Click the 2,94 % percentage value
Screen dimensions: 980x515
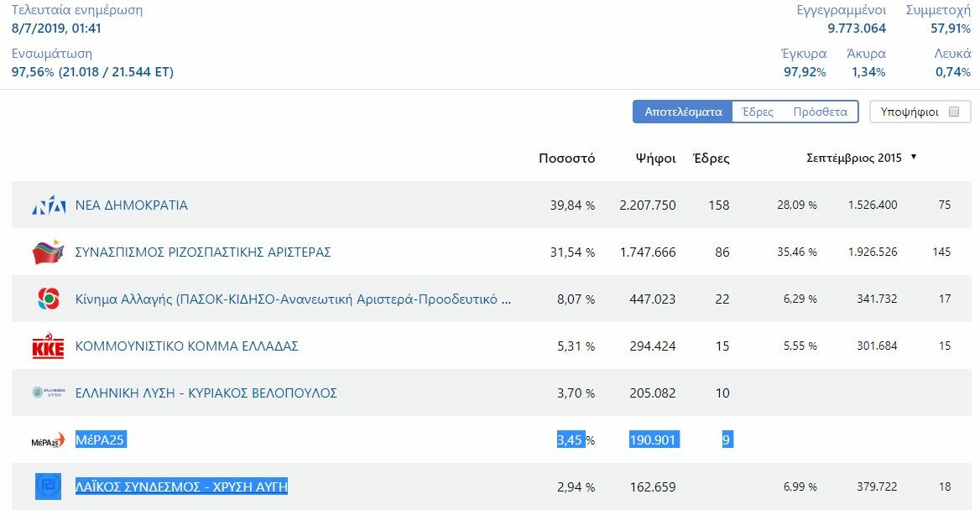pos(576,486)
